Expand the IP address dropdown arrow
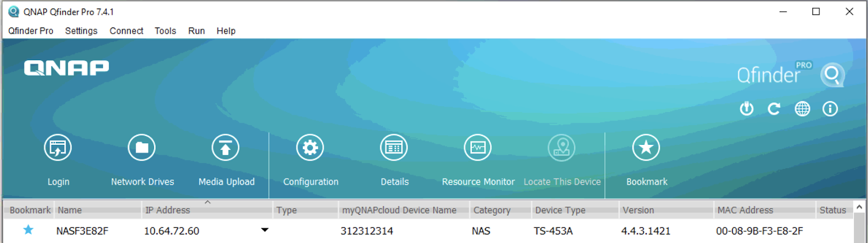 pos(265,230)
